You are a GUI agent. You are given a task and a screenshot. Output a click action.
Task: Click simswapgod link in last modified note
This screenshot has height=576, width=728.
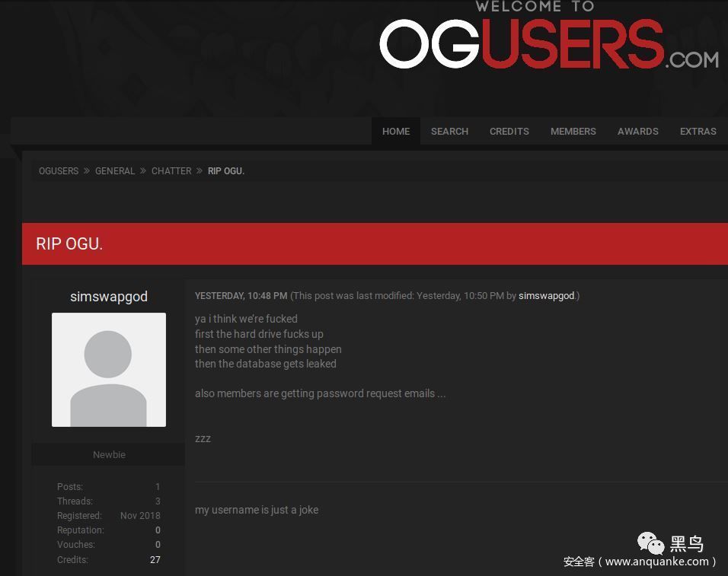click(x=547, y=296)
